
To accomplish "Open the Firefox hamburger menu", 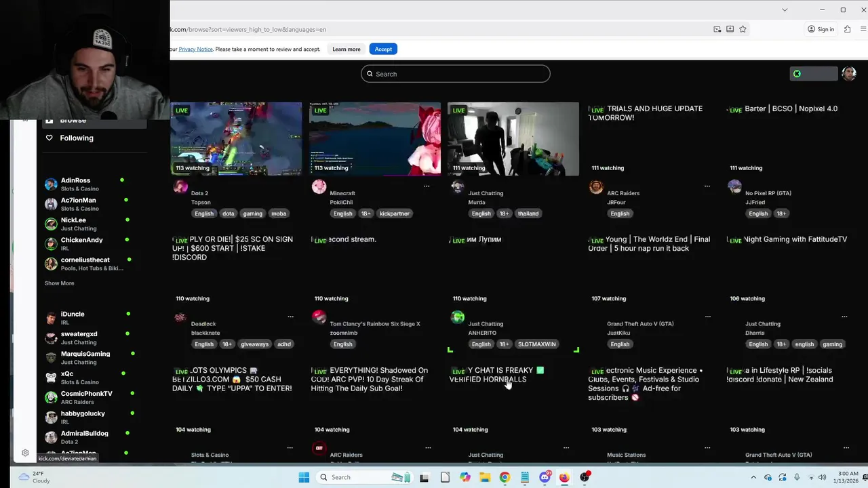I will 863,29.
